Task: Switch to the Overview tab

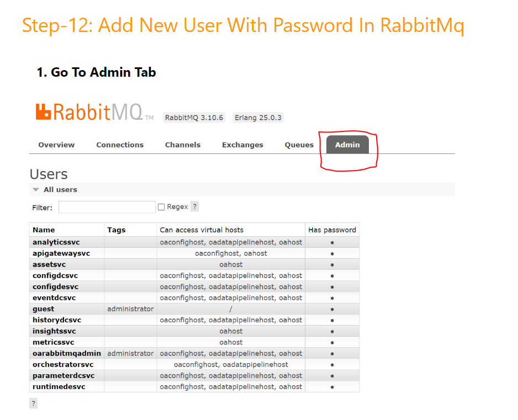Action: pos(56,145)
